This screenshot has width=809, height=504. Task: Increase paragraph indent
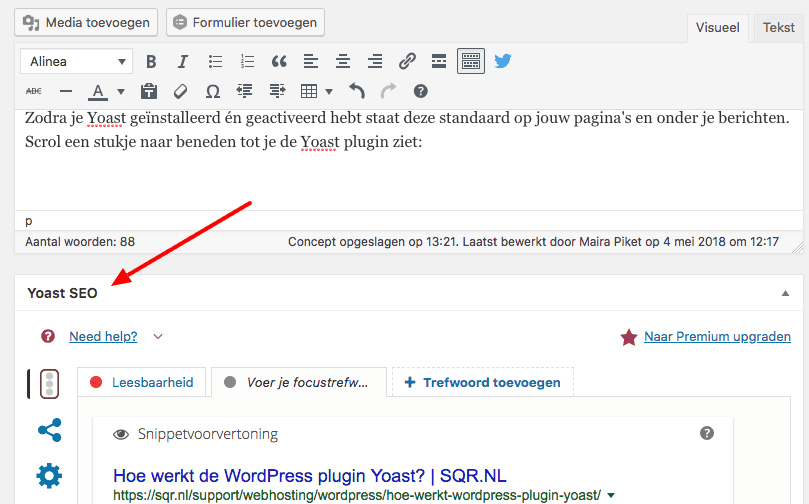tap(277, 91)
